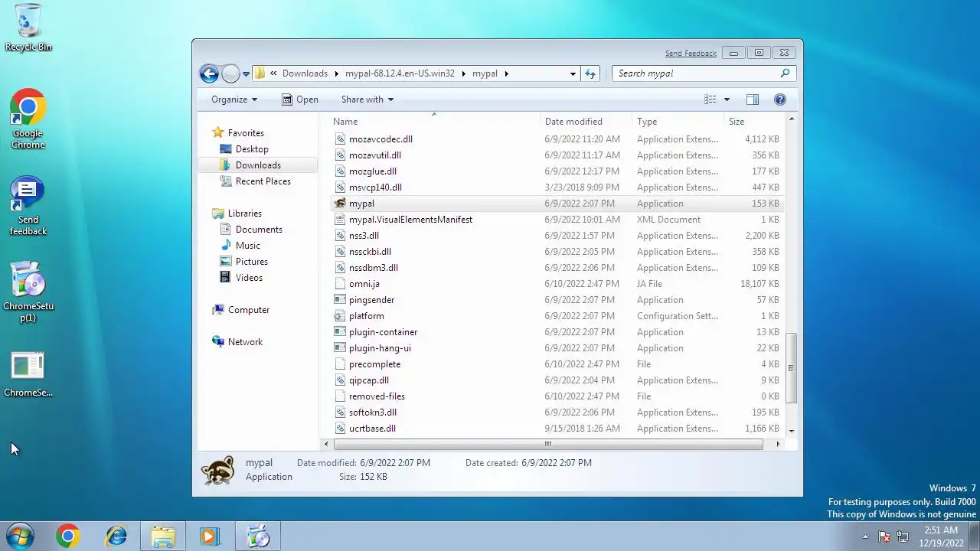The image size is (980, 551).
Task: Select the platform configuration file icon
Action: point(341,316)
